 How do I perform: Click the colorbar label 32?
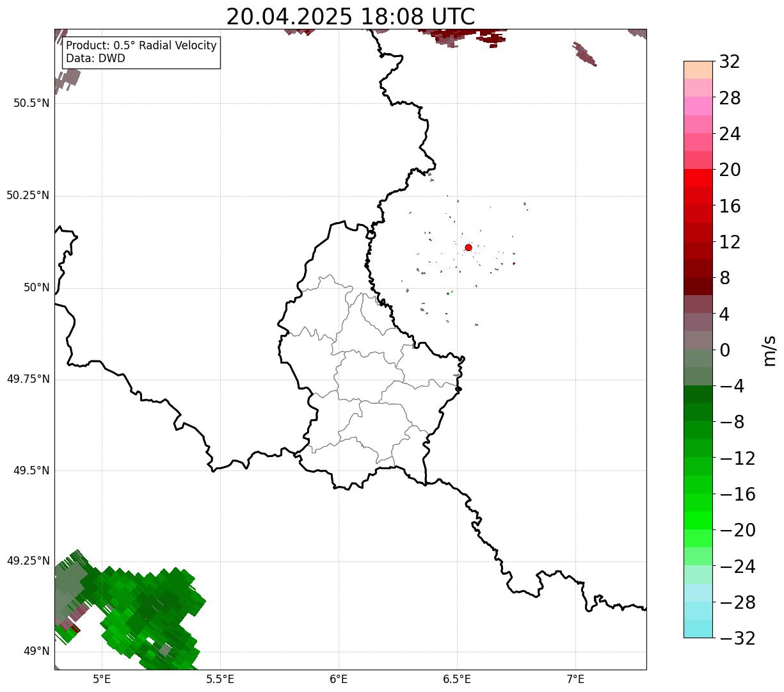pos(730,62)
